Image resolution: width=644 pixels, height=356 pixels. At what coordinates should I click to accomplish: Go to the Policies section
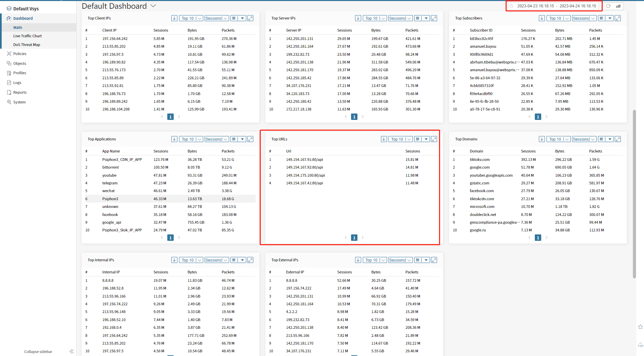click(20, 54)
